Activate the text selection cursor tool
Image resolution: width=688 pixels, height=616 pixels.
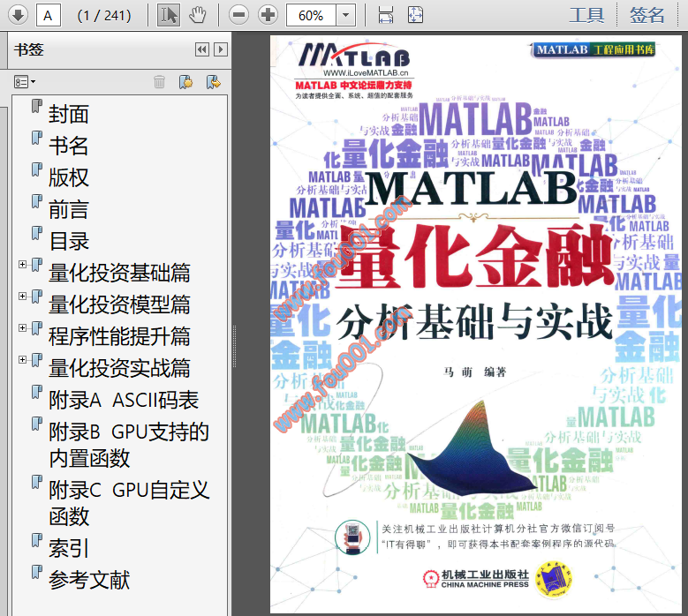click(x=169, y=15)
